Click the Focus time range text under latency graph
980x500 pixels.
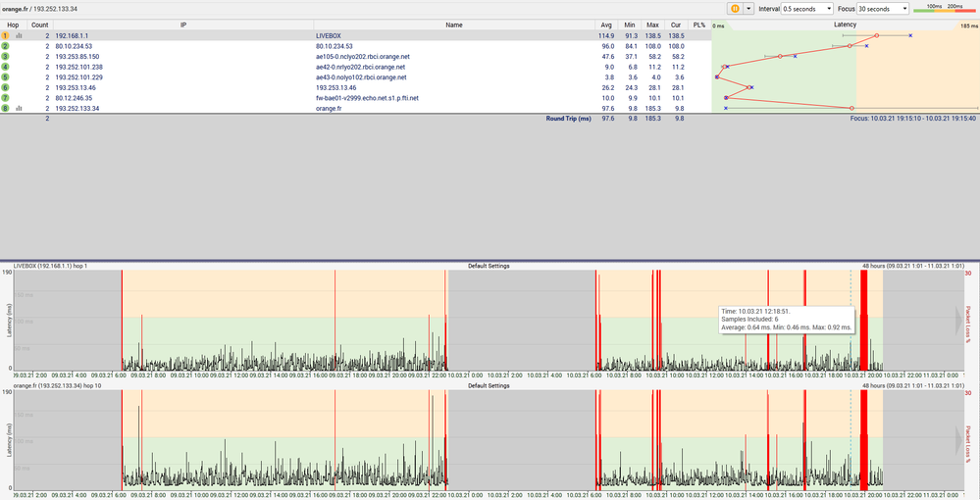[x=912, y=118]
